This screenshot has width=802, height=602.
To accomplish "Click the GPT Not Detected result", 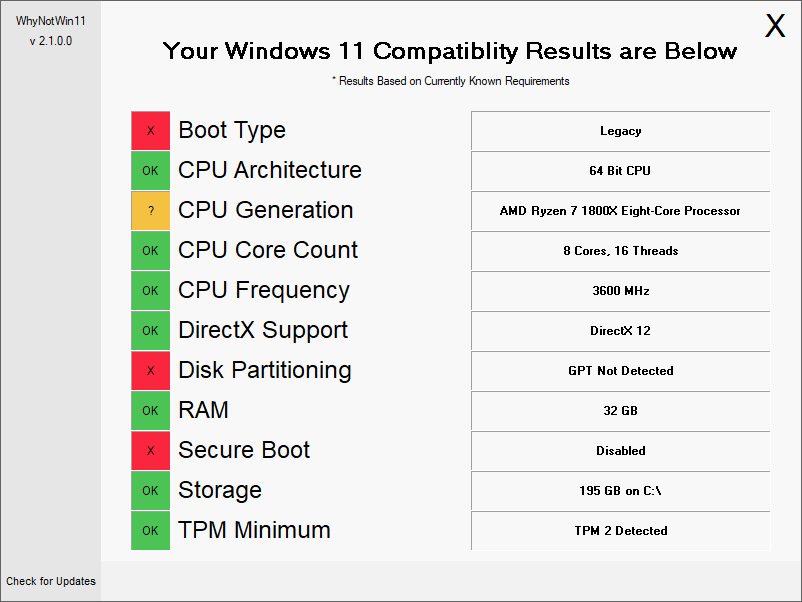I will point(620,371).
